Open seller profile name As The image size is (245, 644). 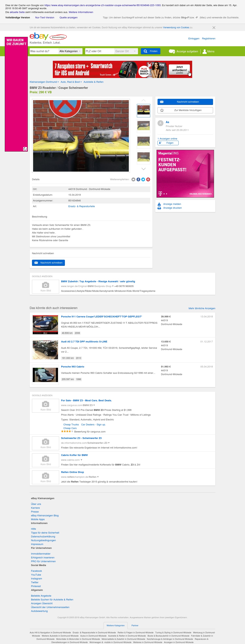(167, 122)
